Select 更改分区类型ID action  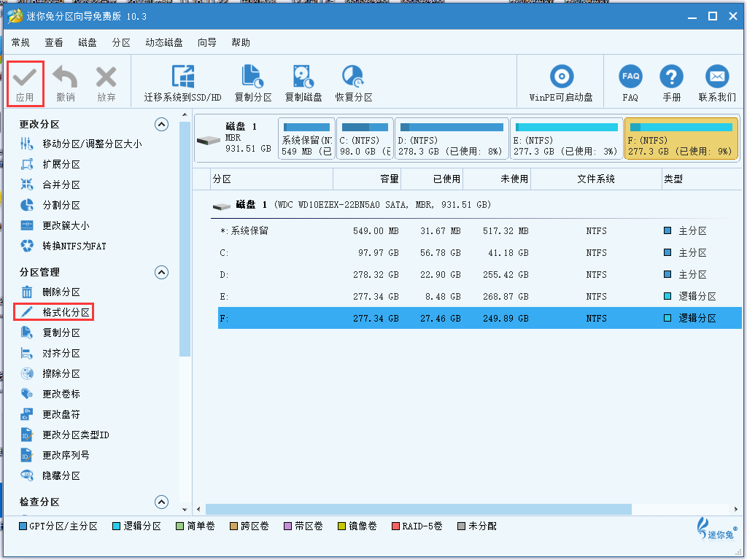(65, 435)
